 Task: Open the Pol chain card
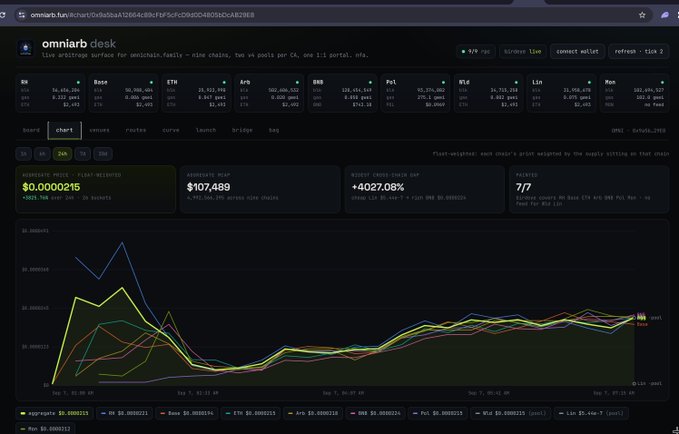tap(415, 93)
